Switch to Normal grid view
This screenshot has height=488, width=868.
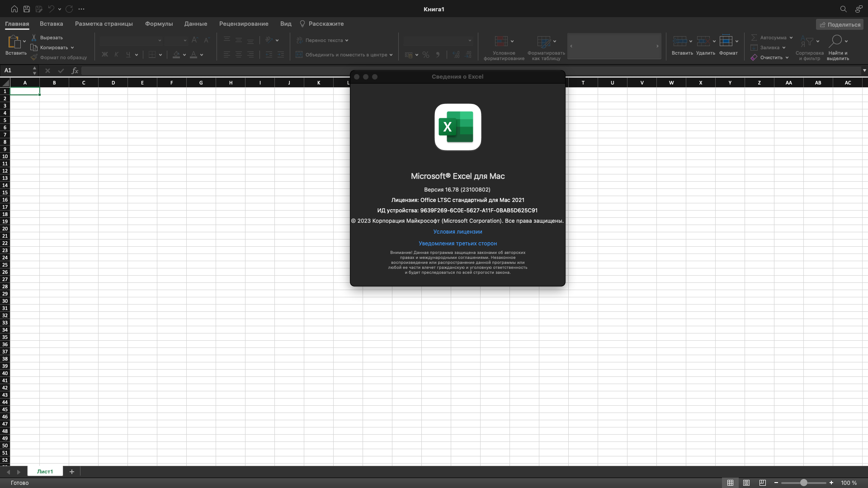click(x=730, y=483)
